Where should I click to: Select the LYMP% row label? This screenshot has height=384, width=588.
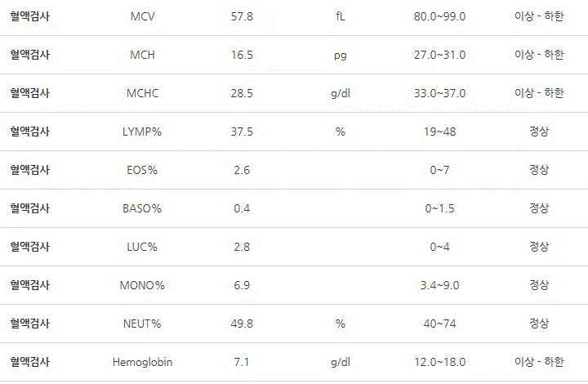pyautogui.click(x=142, y=132)
